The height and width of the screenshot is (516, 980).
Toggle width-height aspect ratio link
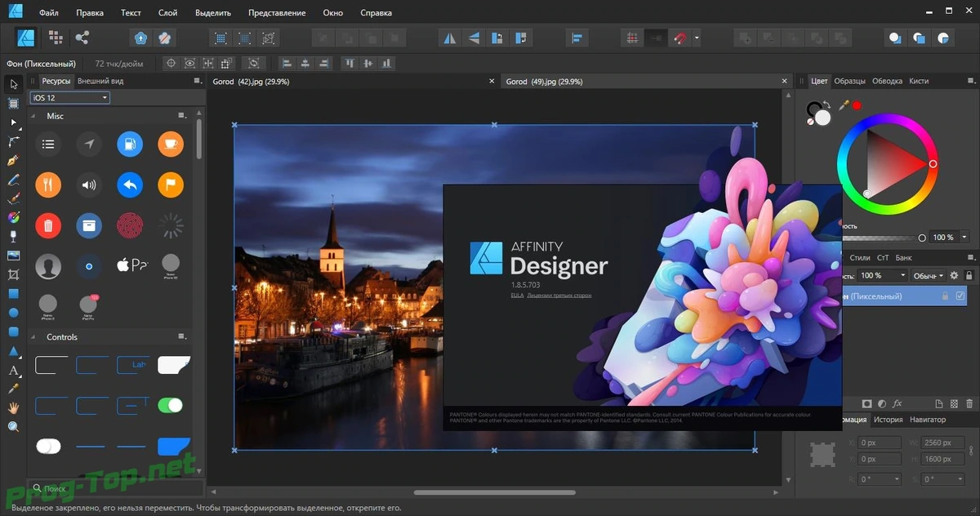coord(972,452)
